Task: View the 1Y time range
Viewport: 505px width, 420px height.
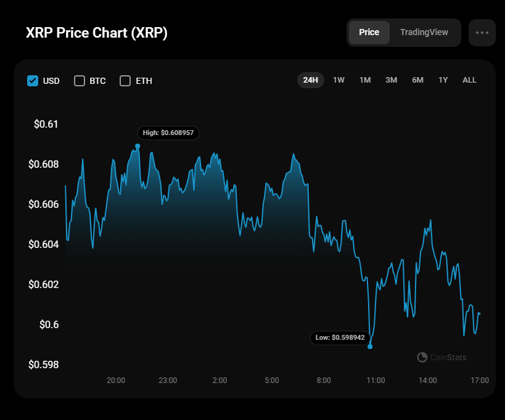Action: tap(443, 80)
